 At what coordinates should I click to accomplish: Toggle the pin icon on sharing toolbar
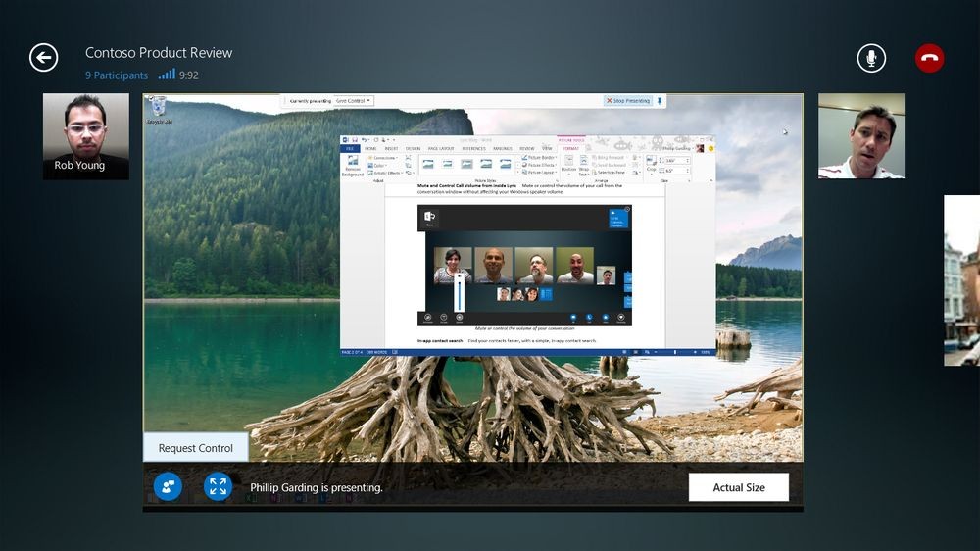point(659,101)
